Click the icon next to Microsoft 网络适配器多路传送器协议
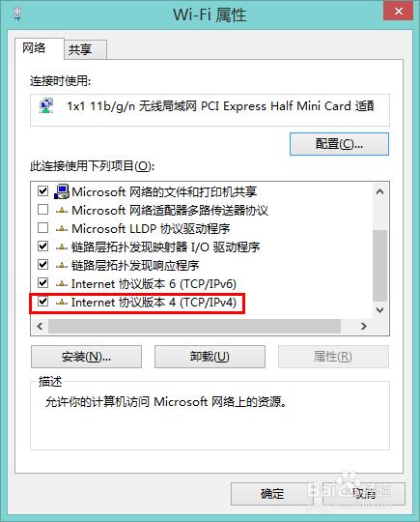 point(62,211)
